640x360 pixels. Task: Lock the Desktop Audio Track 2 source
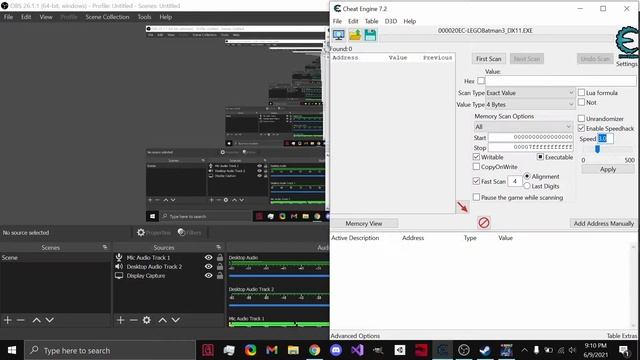[220, 267]
